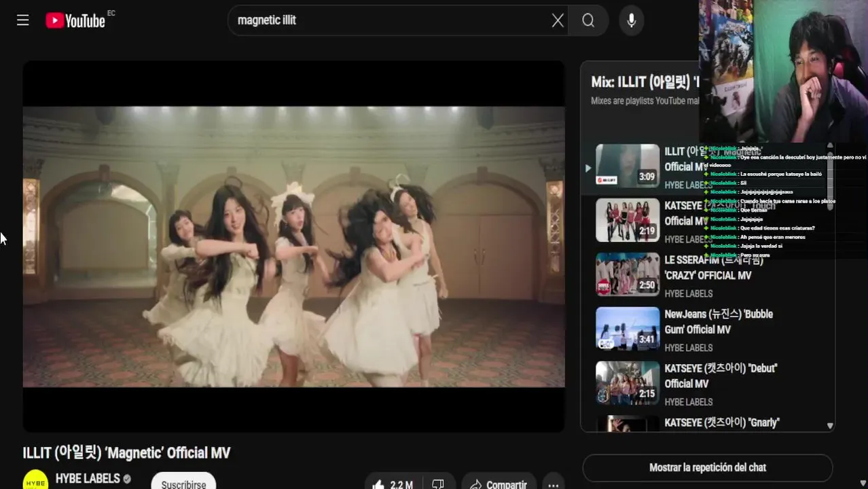This screenshot has height=489, width=868.
Task: Click the magnifier search button
Action: [x=588, y=20]
